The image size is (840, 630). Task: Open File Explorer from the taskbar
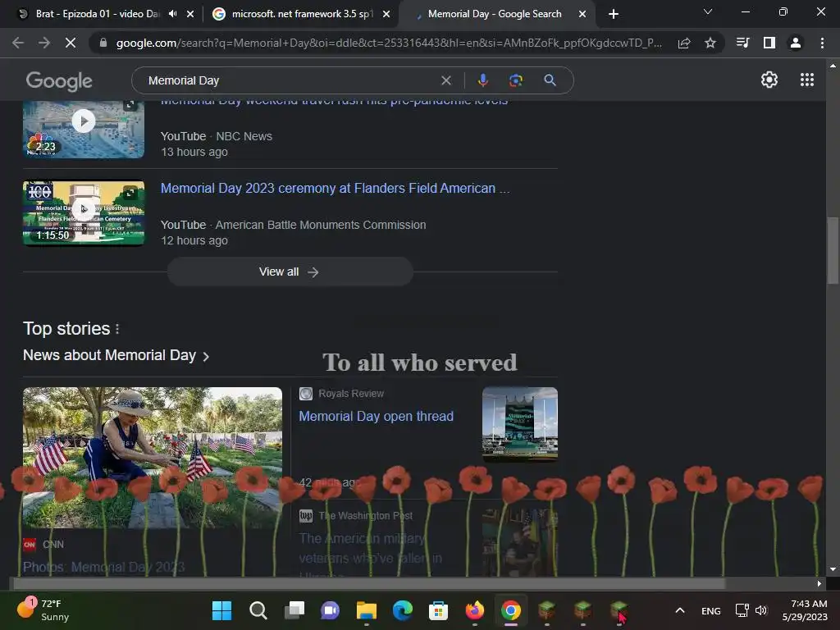[x=367, y=610]
